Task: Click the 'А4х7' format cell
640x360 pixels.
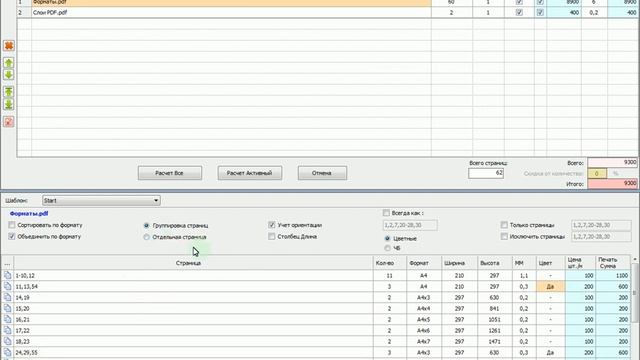Action: pos(424,341)
